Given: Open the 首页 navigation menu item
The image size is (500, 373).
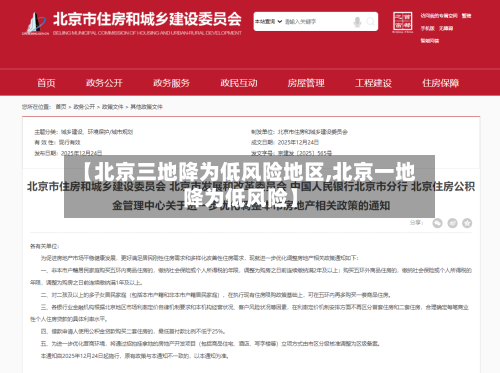Looking at the screenshot, I should tap(46, 83).
